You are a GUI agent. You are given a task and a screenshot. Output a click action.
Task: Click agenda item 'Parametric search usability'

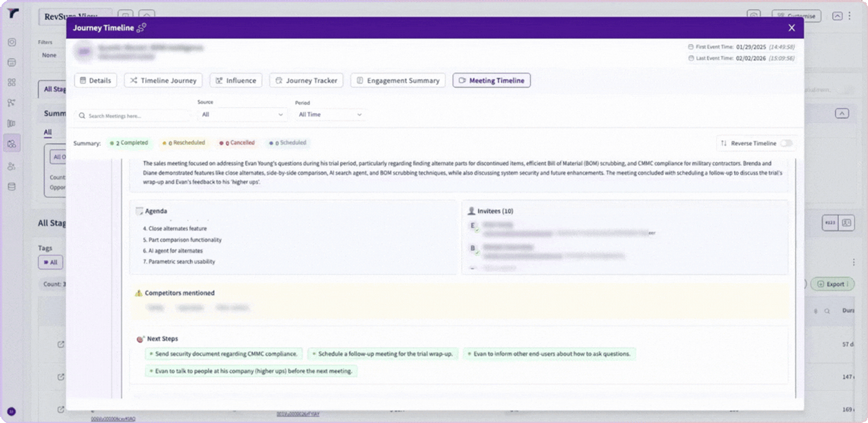pyautogui.click(x=179, y=261)
